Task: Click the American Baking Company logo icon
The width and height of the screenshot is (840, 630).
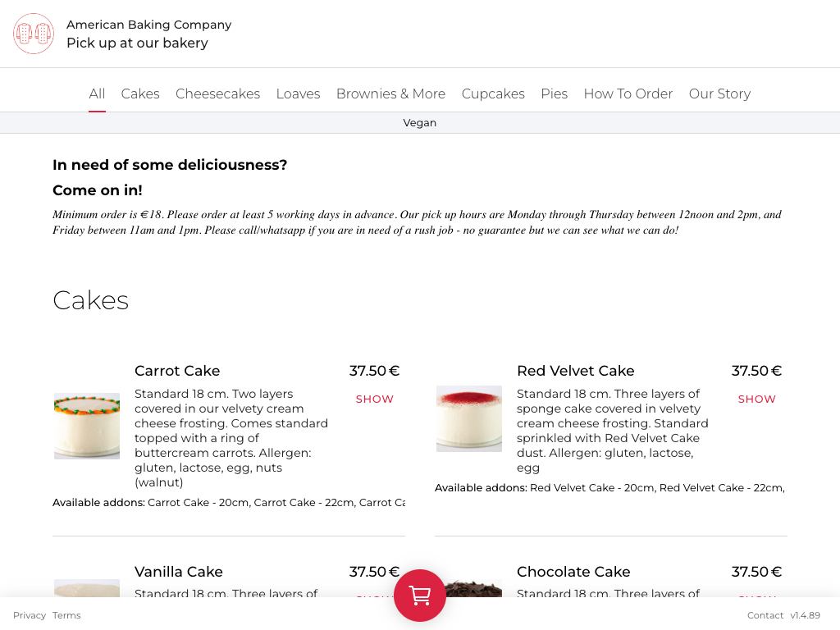Action: [x=34, y=34]
